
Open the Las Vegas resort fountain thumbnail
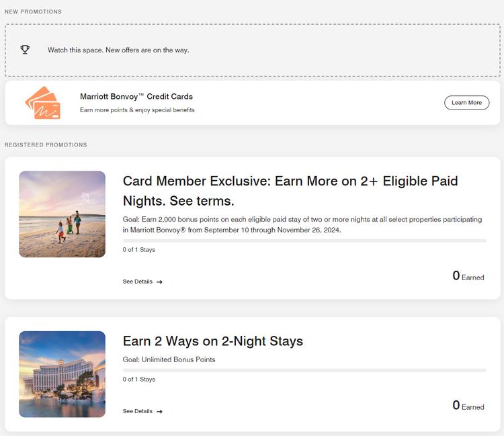62,374
